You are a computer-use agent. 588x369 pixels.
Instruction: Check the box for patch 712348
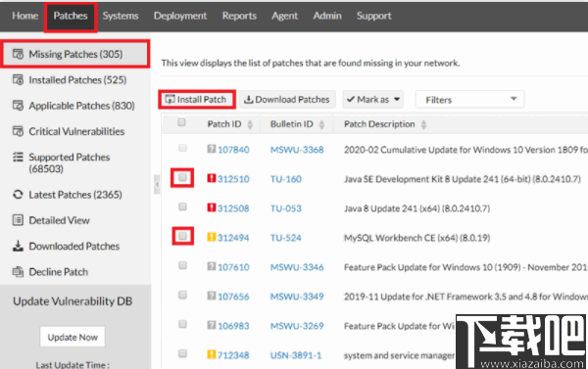pos(182,353)
